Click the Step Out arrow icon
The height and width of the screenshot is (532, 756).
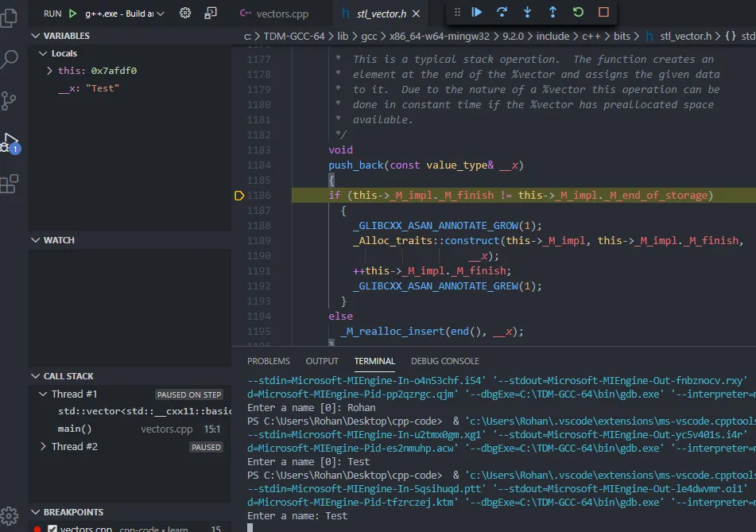click(552, 12)
